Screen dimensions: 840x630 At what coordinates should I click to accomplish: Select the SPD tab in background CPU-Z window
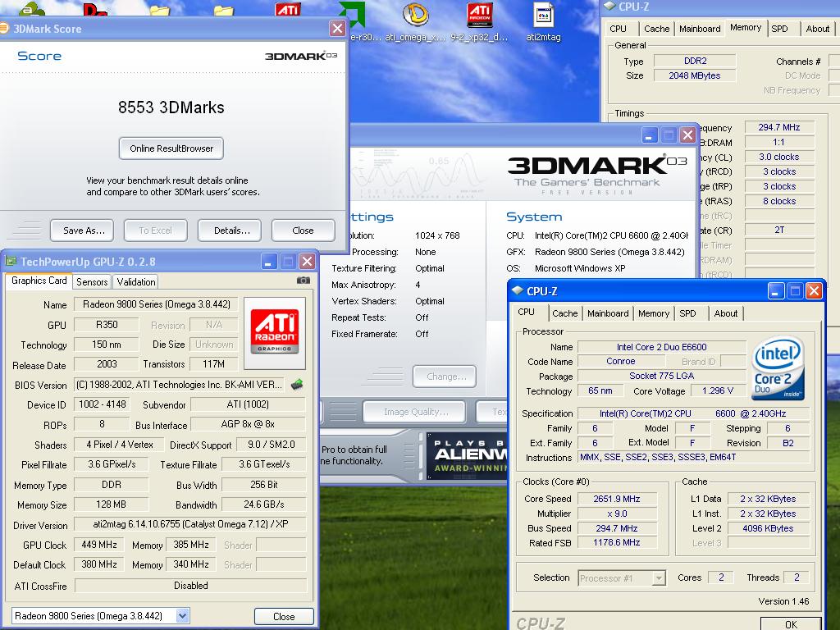[779, 29]
